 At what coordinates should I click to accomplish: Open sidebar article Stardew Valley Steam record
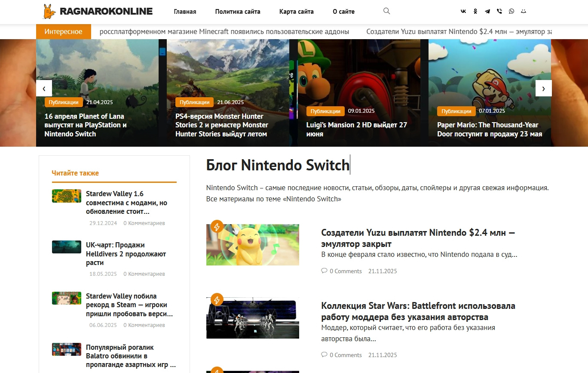pos(129,305)
